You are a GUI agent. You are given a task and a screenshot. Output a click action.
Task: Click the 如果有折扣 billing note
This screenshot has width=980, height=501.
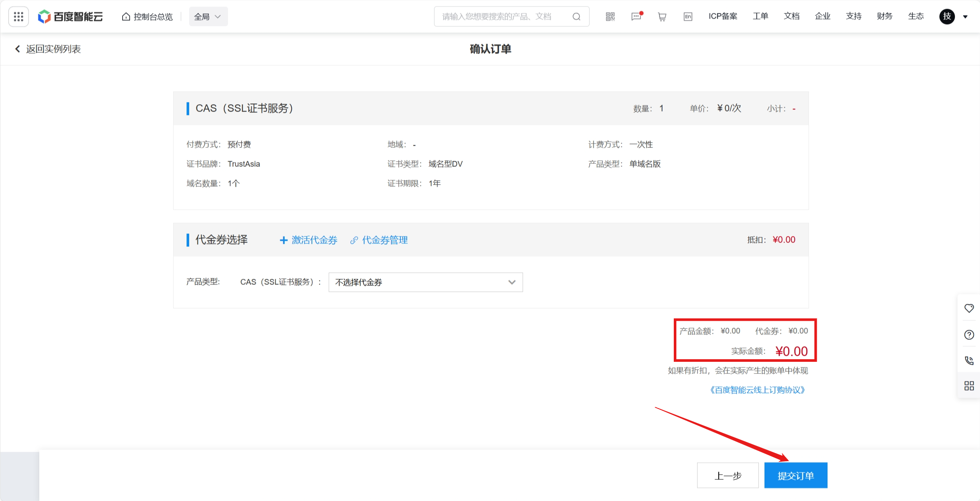click(738, 370)
